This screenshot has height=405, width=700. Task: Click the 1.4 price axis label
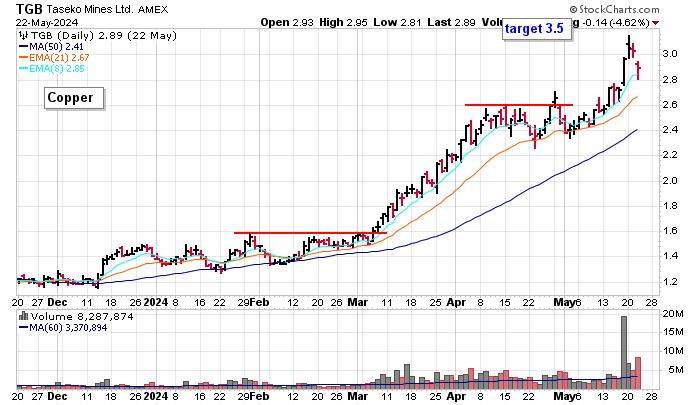click(x=670, y=256)
